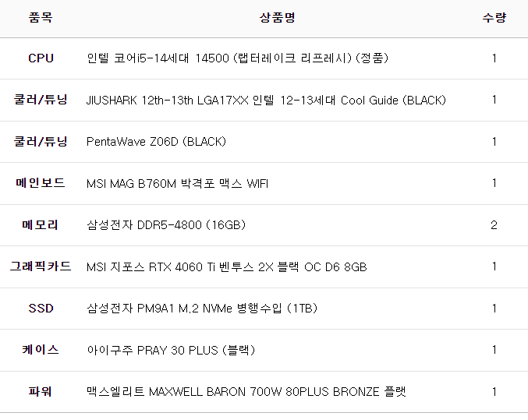Select the 그래픽카드 category label
528x420 pixels.
41,267
